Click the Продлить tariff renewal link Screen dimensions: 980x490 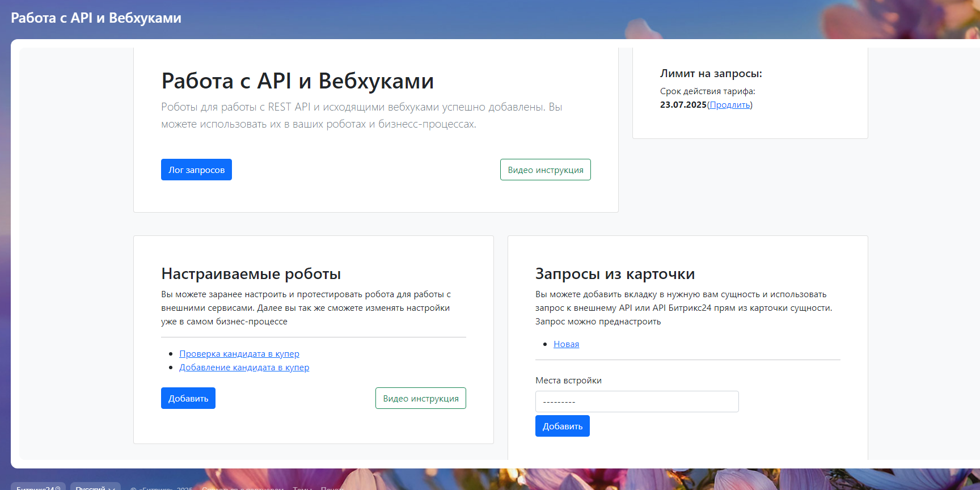click(x=729, y=105)
